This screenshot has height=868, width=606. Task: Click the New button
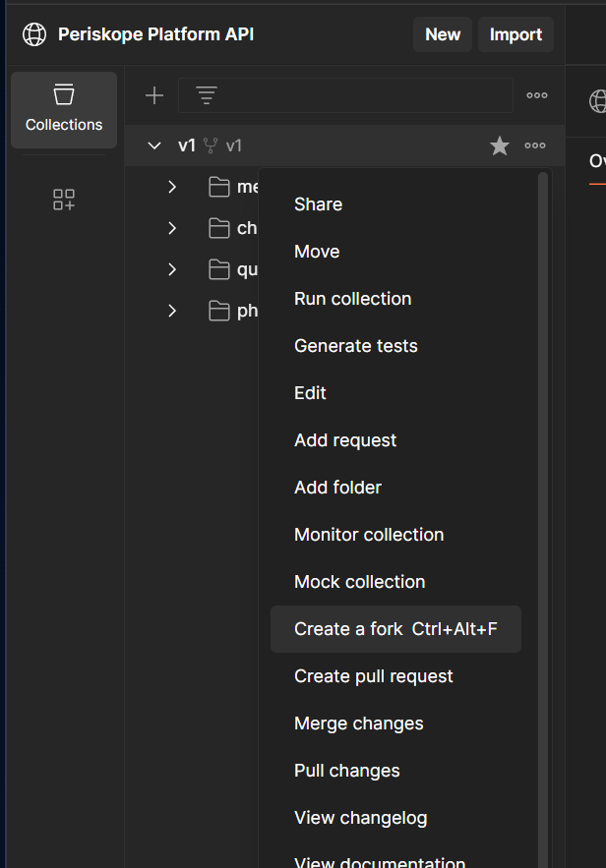(443, 34)
